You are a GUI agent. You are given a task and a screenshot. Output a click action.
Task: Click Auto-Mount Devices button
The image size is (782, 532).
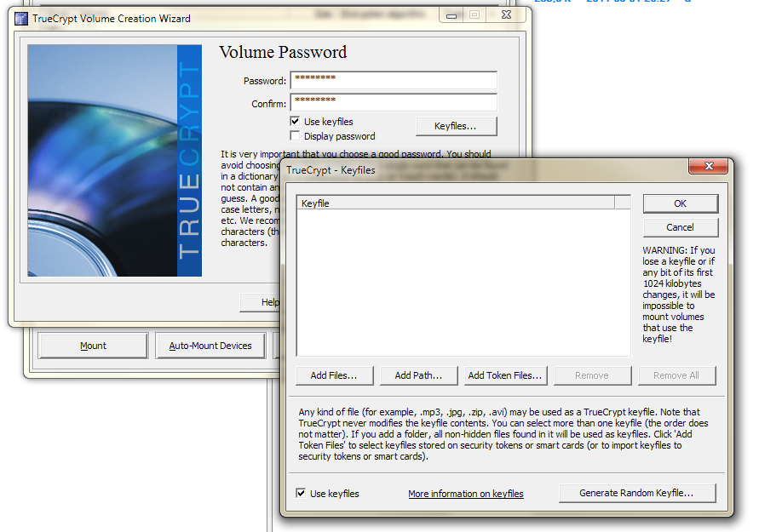(x=210, y=346)
